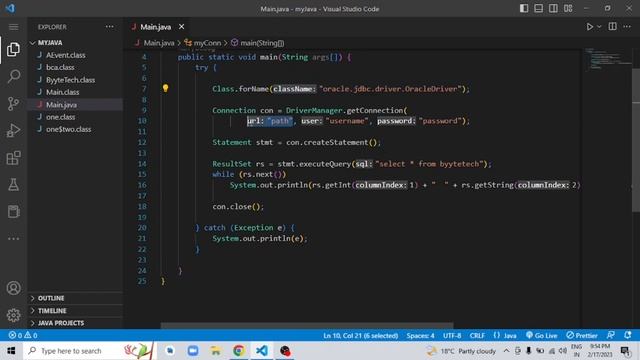Open the Accounts menu
Image resolution: width=640 pixels, height=360 pixels.
click(13, 288)
